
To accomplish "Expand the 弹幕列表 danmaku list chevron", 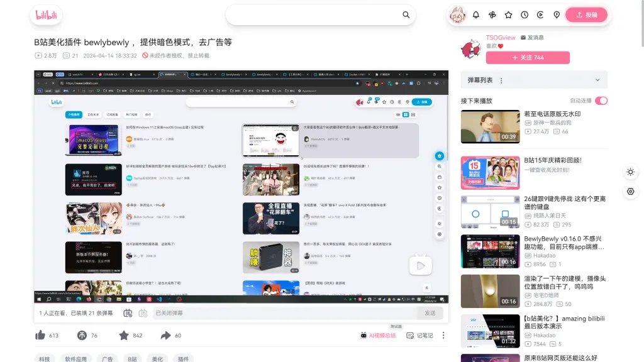I will 597,80.
